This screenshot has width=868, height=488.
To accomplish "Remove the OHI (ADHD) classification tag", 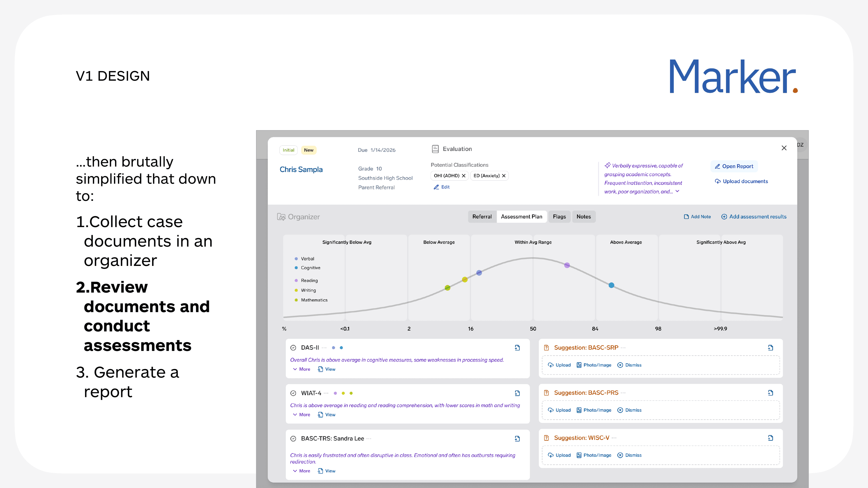I will (464, 176).
